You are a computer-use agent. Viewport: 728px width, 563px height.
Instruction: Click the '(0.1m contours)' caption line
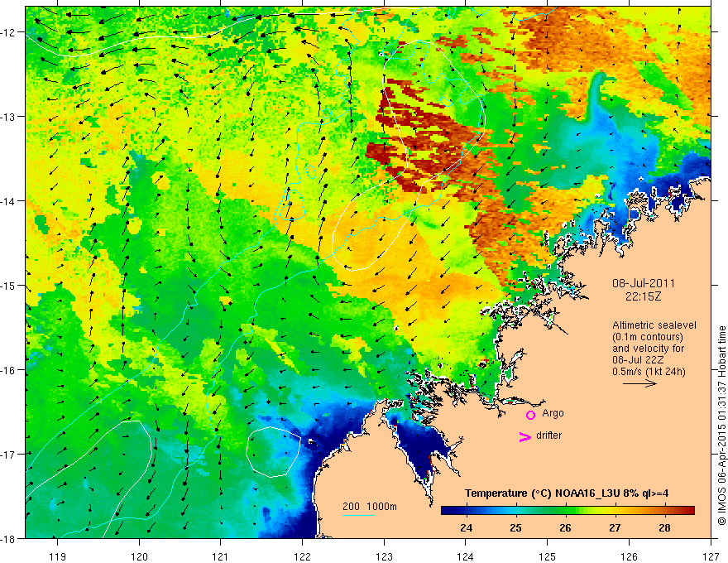point(648,337)
